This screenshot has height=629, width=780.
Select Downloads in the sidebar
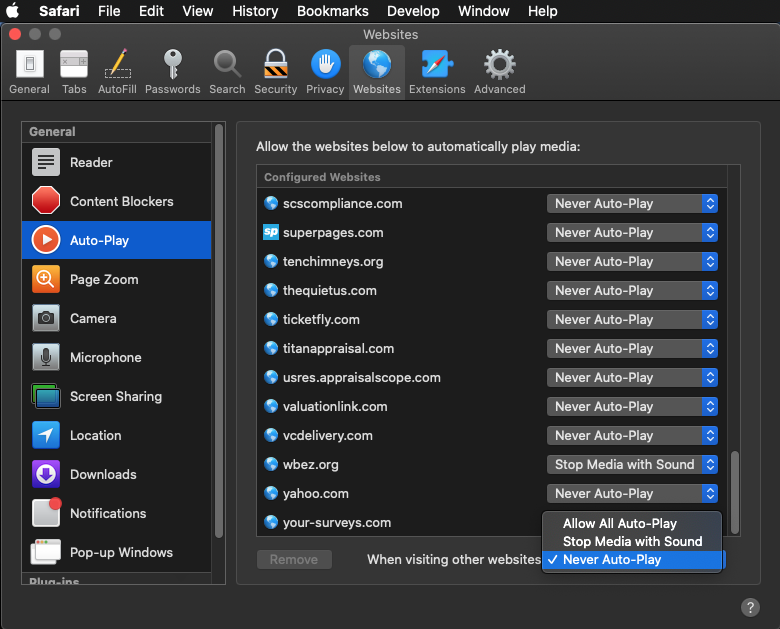[x=116, y=474]
